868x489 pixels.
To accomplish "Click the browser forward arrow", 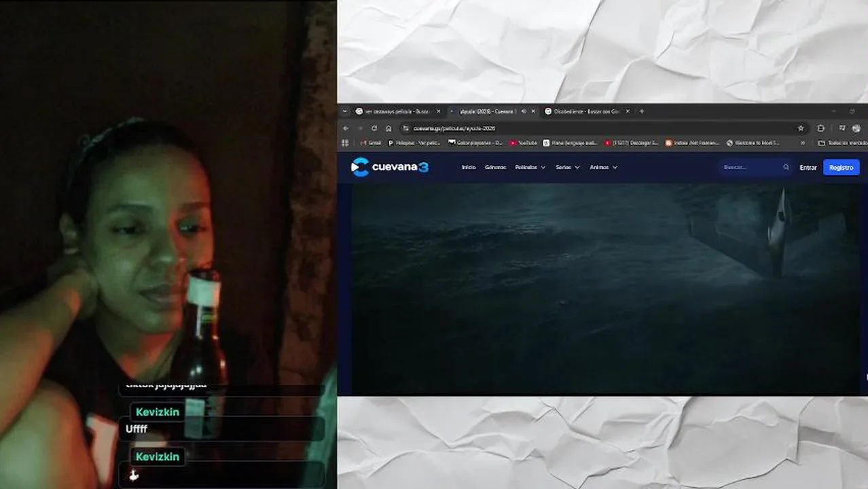I will point(360,128).
